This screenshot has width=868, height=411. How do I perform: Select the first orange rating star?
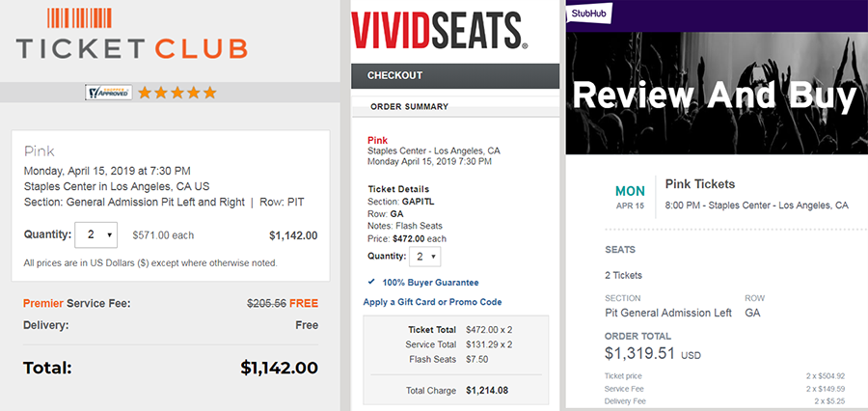pyautogui.click(x=146, y=93)
